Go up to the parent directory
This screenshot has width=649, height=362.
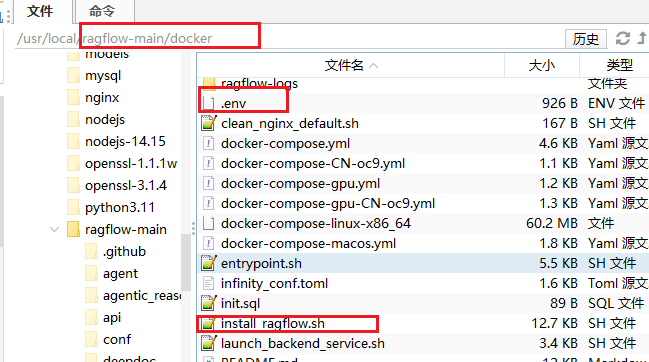pos(642,38)
